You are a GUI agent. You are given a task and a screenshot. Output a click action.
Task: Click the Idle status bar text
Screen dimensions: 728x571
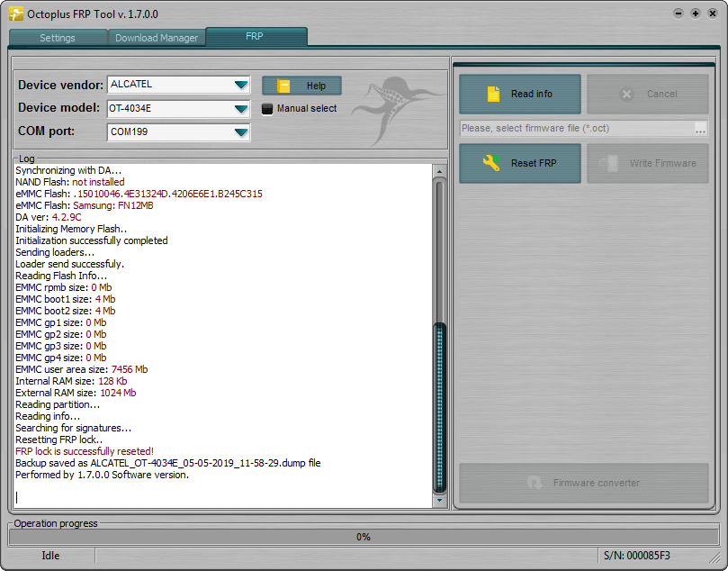[50, 556]
